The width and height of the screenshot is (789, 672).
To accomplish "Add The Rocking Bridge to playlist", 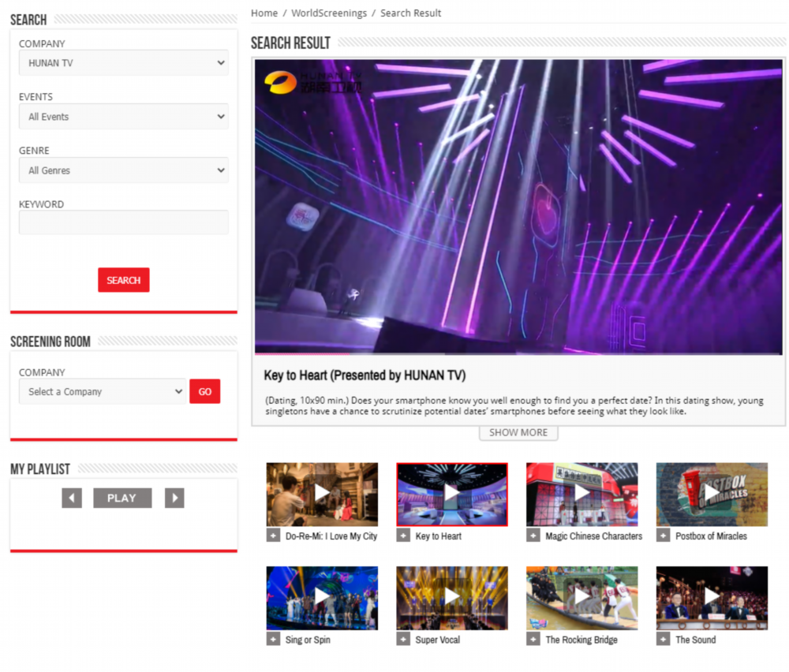I will point(533,640).
